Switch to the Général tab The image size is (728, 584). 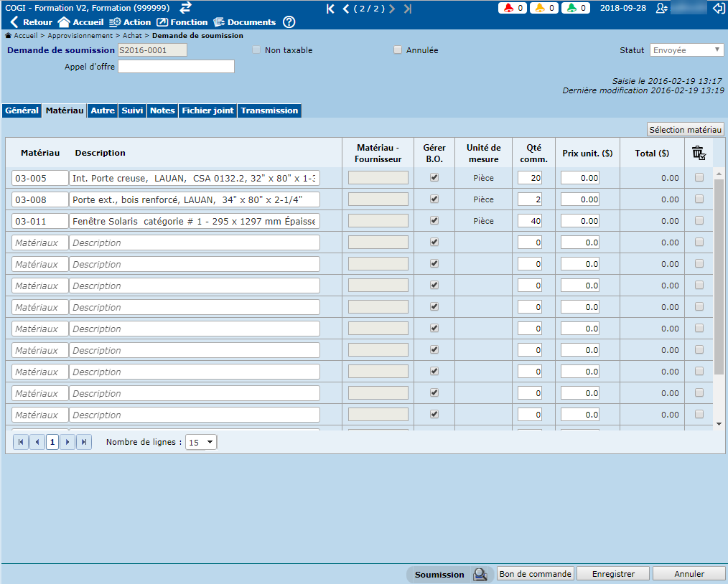coord(22,110)
